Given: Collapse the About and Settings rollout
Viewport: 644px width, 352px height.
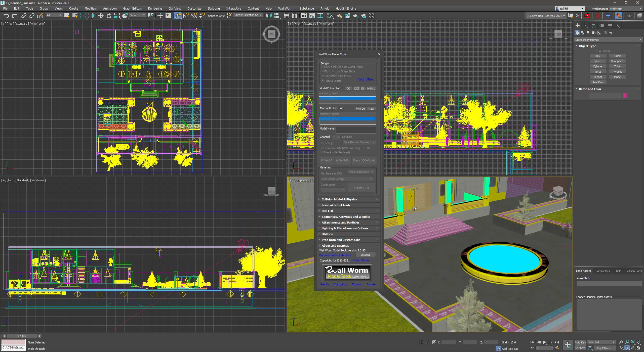Looking at the screenshot, I should pyautogui.click(x=348, y=246).
